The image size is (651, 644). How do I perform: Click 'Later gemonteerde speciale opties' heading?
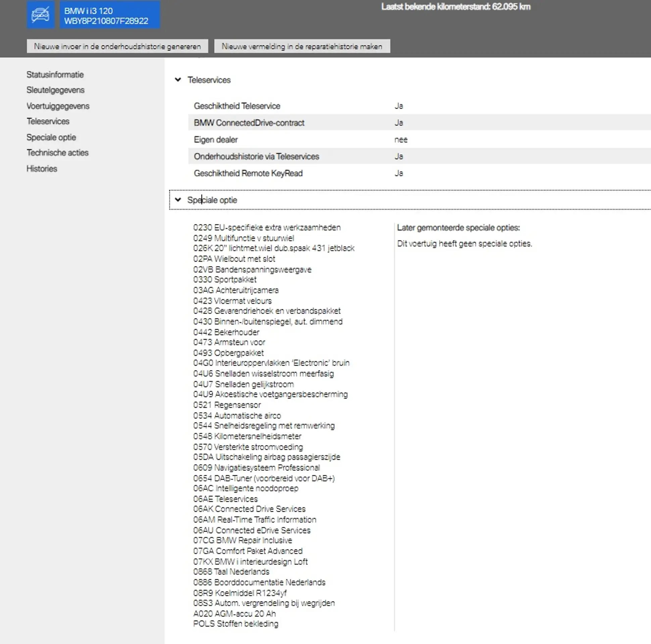(459, 228)
